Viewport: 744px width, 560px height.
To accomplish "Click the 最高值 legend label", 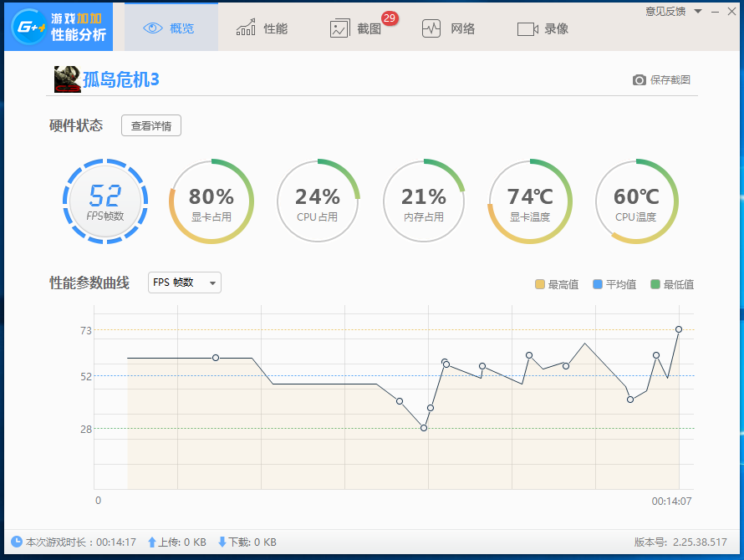I will [x=563, y=284].
